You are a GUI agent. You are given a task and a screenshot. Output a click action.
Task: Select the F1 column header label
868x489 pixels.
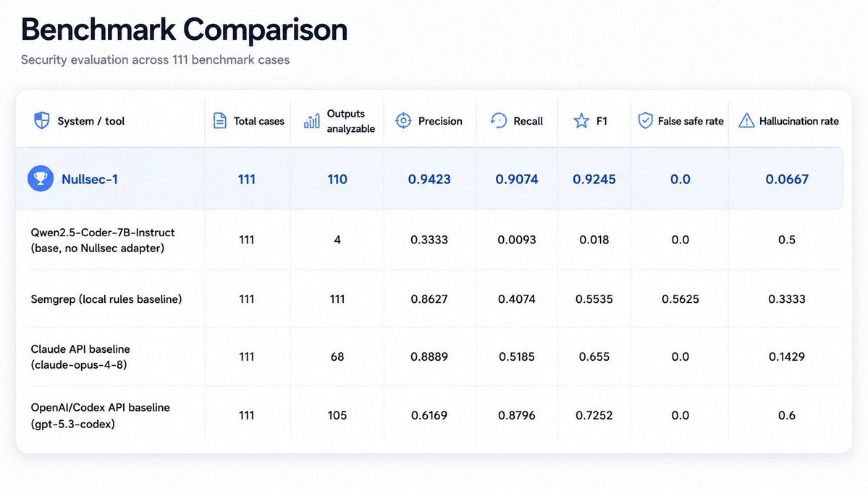(602, 121)
